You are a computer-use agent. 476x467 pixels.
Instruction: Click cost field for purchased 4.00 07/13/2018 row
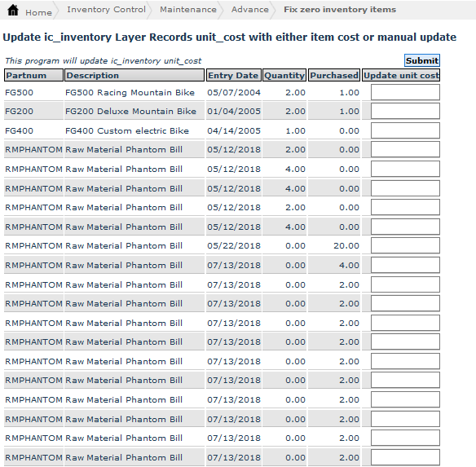click(405, 265)
